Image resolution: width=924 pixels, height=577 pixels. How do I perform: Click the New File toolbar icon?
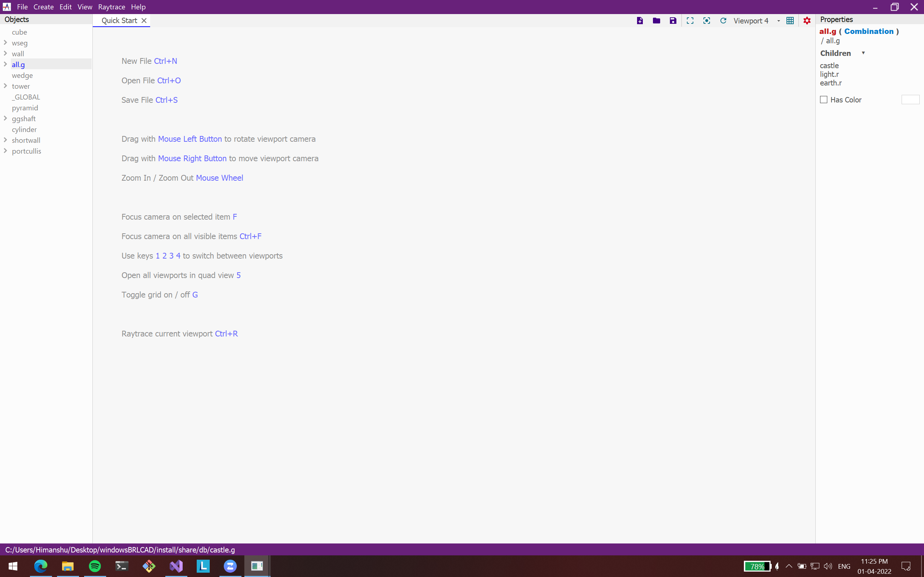pyautogui.click(x=640, y=21)
